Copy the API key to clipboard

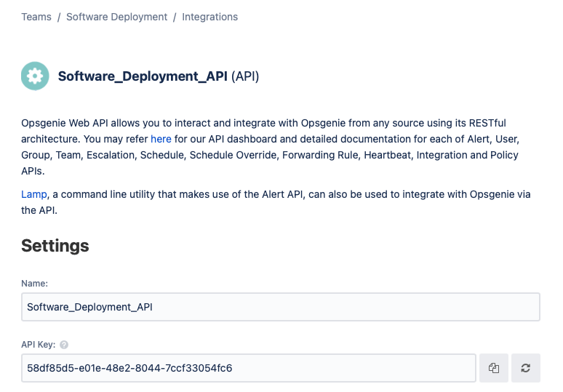pos(494,368)
